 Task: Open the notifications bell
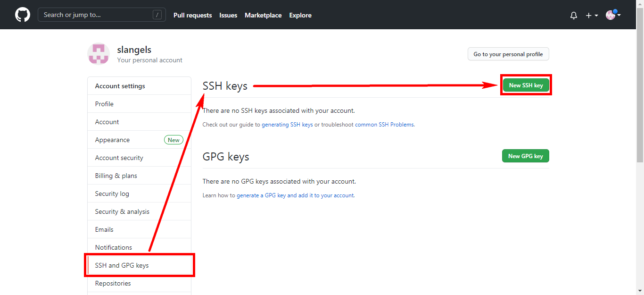(x=574, y=15)
